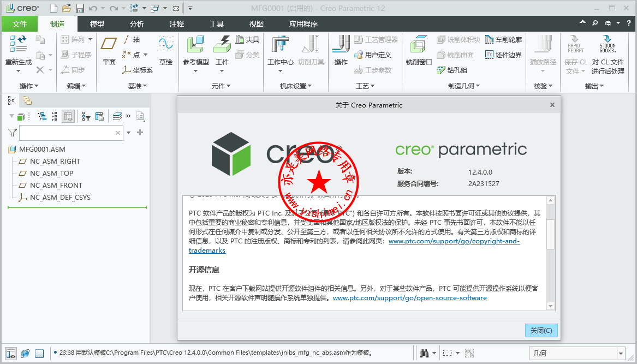The width and height of the screenshot is (637, 364).
Task: Click the Layers icon in model tree toolbar
Action: click(x=117, y=117)
